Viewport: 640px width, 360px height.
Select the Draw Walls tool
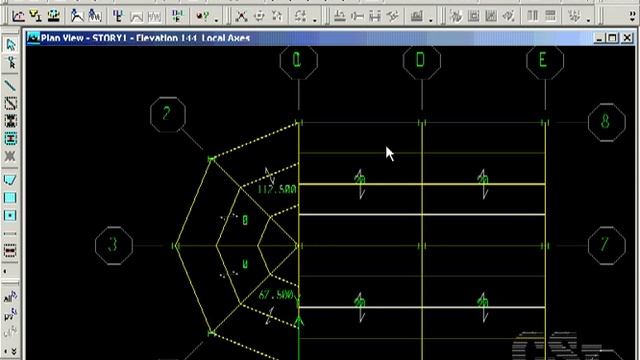[10, 233]
